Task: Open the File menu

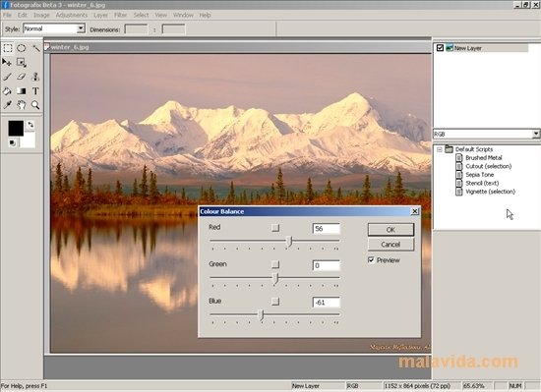Action: (x=7, y=15)
